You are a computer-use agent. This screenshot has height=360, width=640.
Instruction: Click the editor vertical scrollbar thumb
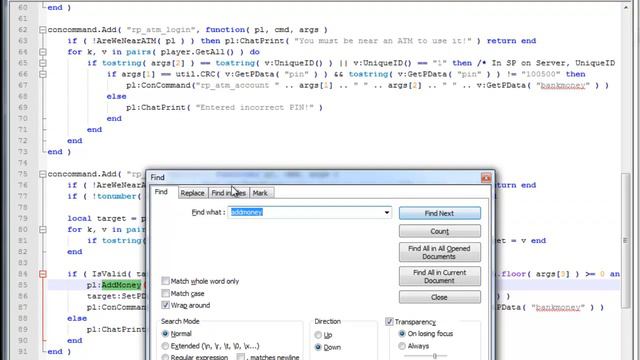pos(626,241)
